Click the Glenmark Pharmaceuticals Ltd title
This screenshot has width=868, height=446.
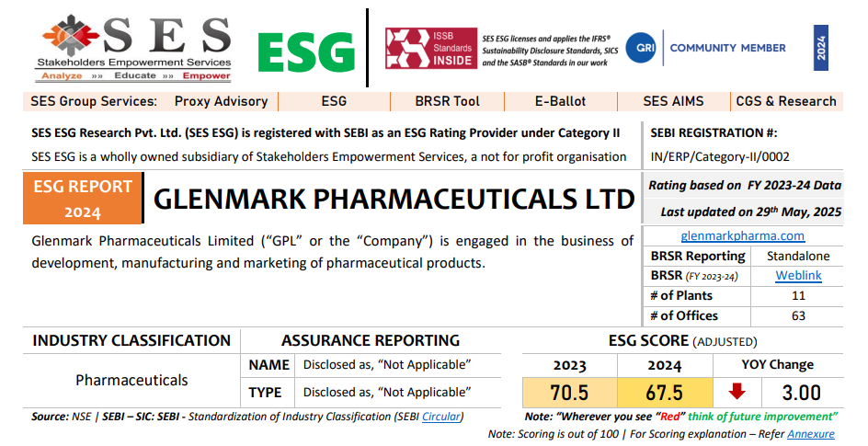pos(394,200)
